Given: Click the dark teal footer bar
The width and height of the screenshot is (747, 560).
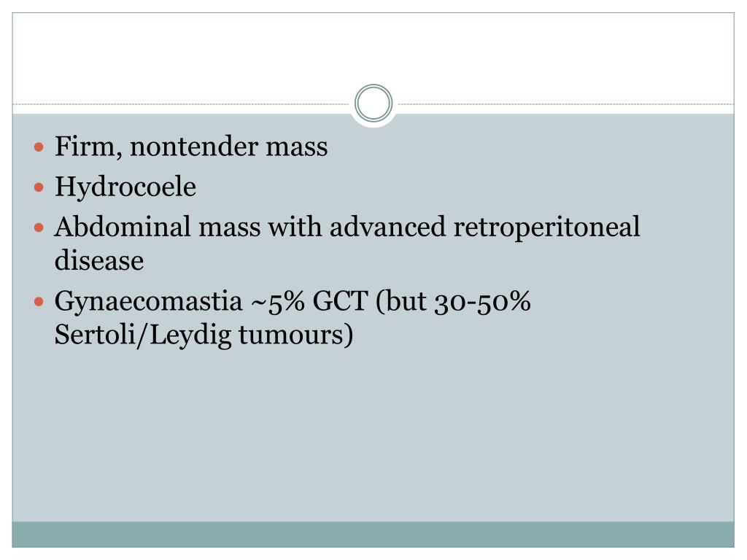Looking at the screenshot, I should [x=373, y=534].
